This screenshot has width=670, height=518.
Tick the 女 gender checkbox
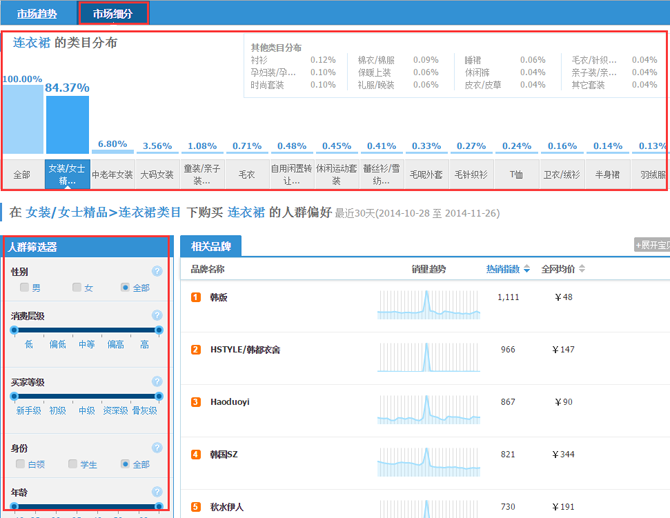[x=76, y=288]
